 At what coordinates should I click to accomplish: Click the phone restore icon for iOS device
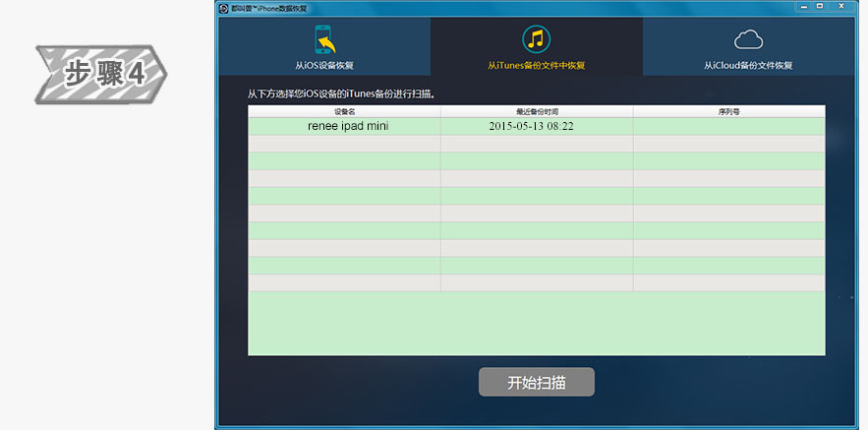[x=325, y=40]
